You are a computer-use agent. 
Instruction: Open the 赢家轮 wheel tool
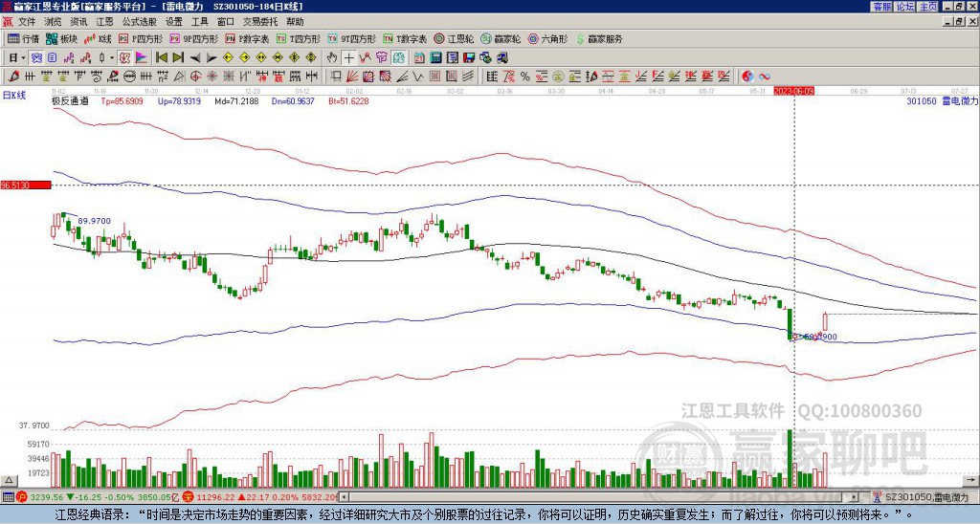click(x=501, y=38)
